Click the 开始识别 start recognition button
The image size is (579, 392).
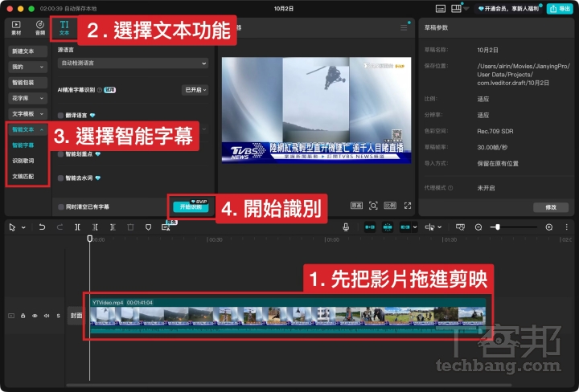point(191,207)
